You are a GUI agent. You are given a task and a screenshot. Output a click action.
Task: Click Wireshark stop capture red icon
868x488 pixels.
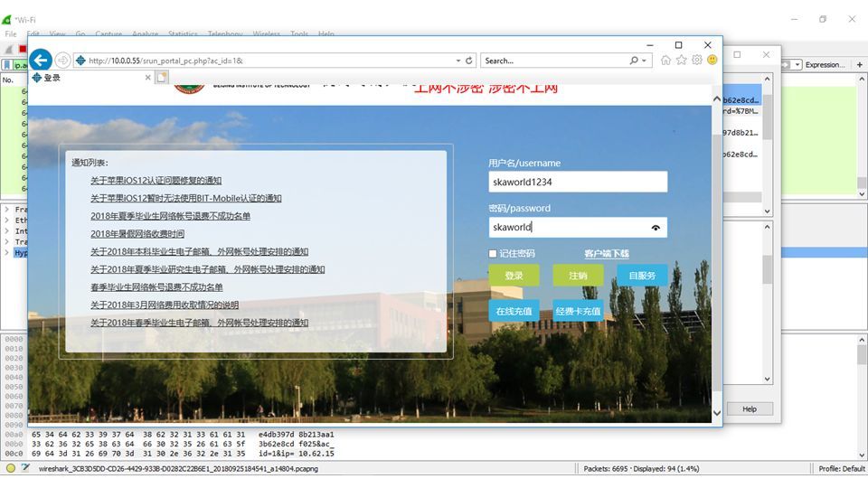pyautogui.click(x=22, y=49)
